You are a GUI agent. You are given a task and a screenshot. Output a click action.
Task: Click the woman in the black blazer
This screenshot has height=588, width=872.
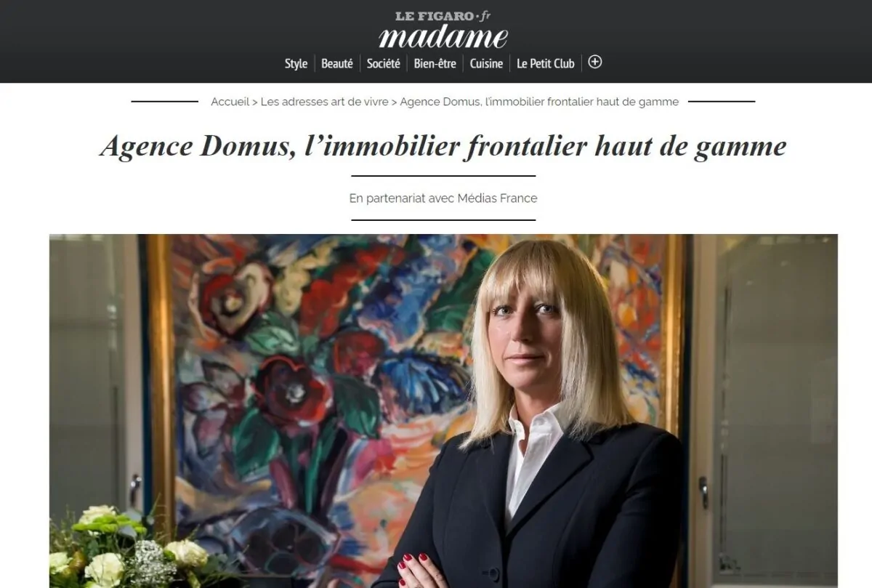[x=538, y=422]
